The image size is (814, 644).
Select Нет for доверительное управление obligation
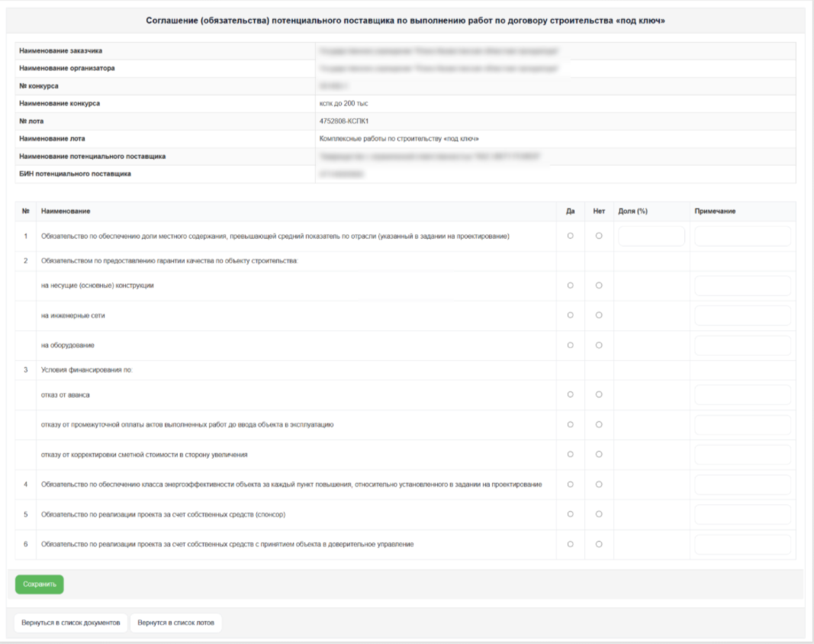599,544
